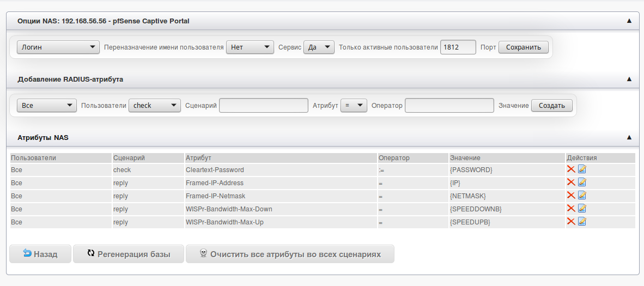The image size is (644, 286).
Task: Delete the Framed-IP-Netmask attribute
Action: (571, 196)
